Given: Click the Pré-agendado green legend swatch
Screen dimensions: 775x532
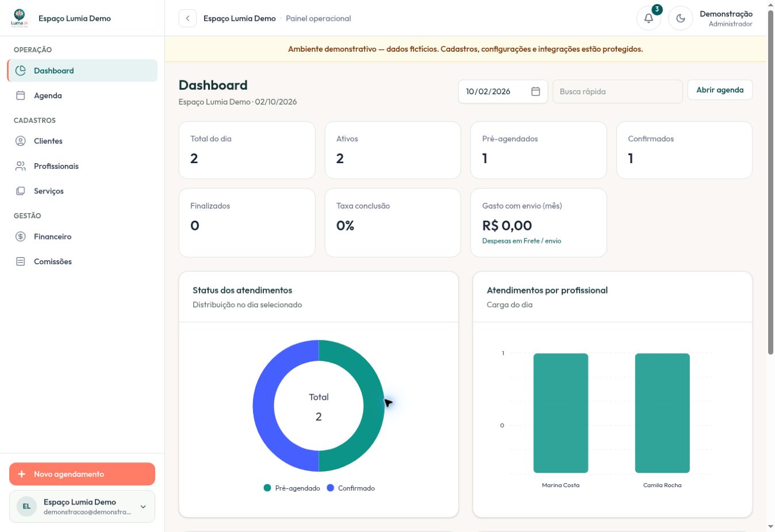Looking at the screenshot, I should point(267,488).
